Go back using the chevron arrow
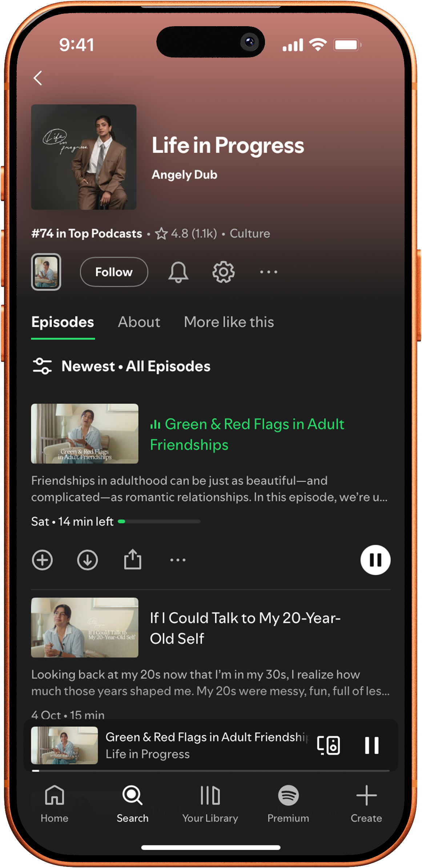 pyautogui.click(x=38, y=78)
